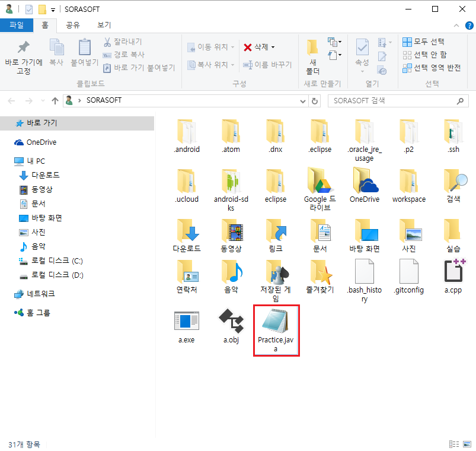Click Invert selection (선택 영역 반전)

tap(432, 68)
